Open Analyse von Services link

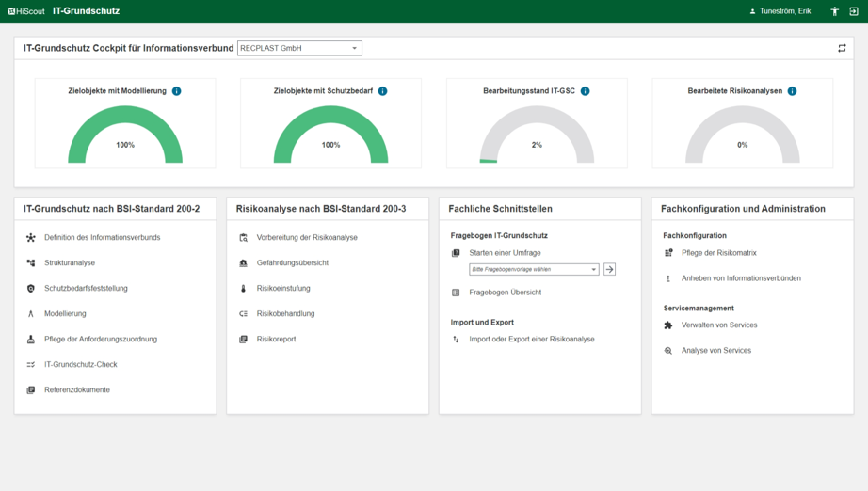[716, 351]
